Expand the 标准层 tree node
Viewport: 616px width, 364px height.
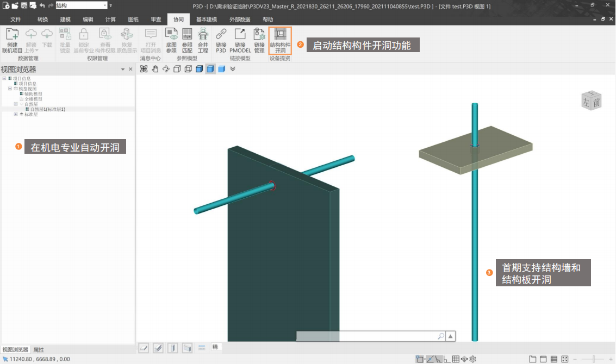coord(16,114)
